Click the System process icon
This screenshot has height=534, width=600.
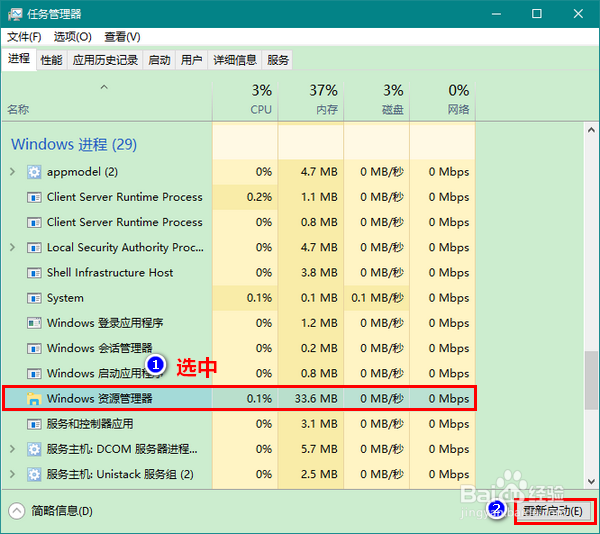click(x=34, y=298)
